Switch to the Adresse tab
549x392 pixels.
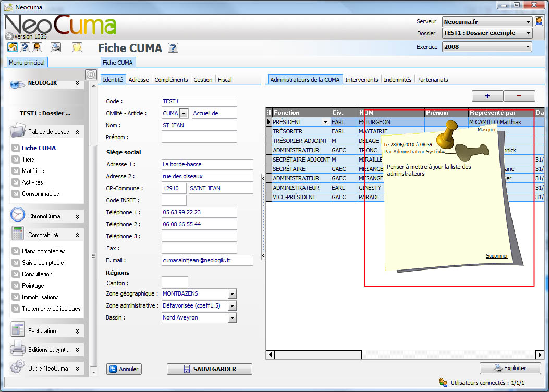point(139,80)
